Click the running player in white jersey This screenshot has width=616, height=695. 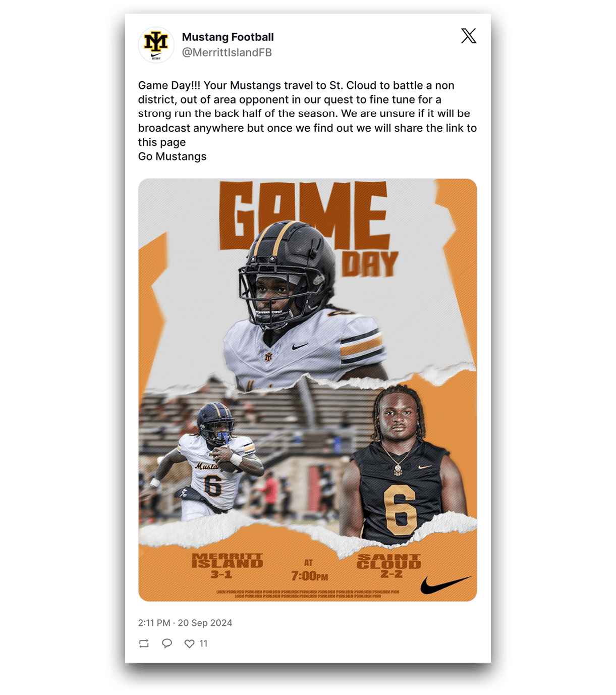[x=207, y=462]
